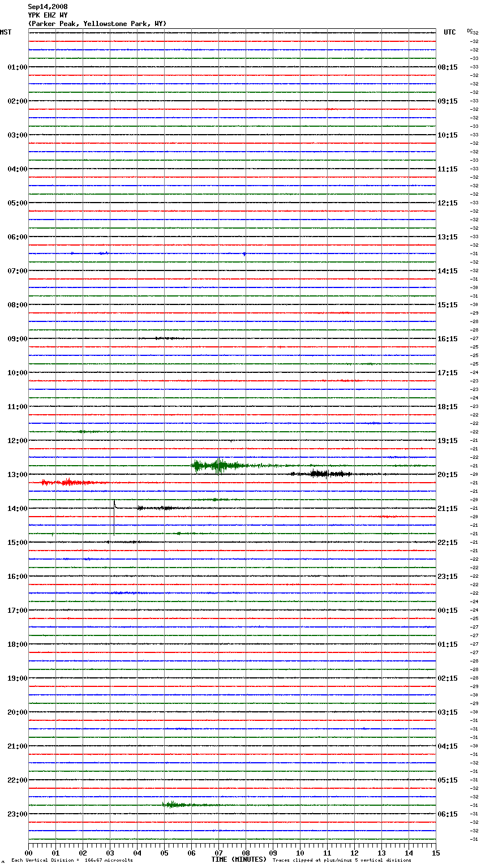
Task: Click the 00 tick on the minutes axis
Action: pyautogui.click(x=28, y=852)
